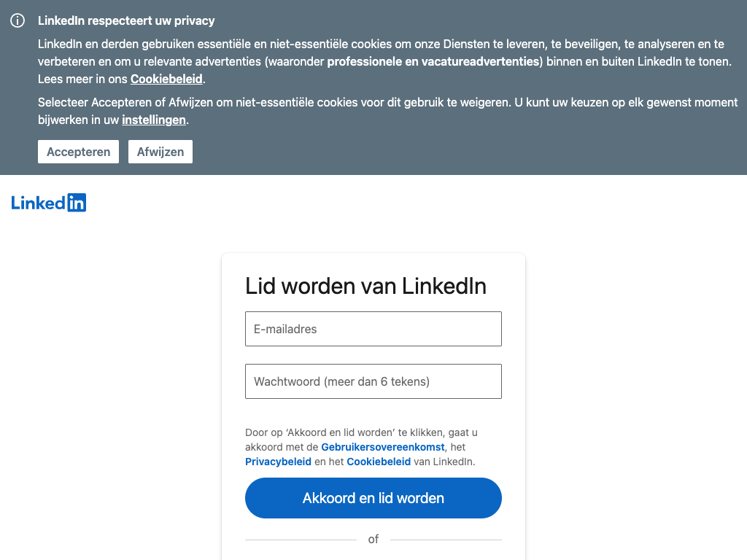Image resolution: width=747 pixels, height=560 pixels.
Task: Click the "of" divider label
Action: tap(373, 540)
